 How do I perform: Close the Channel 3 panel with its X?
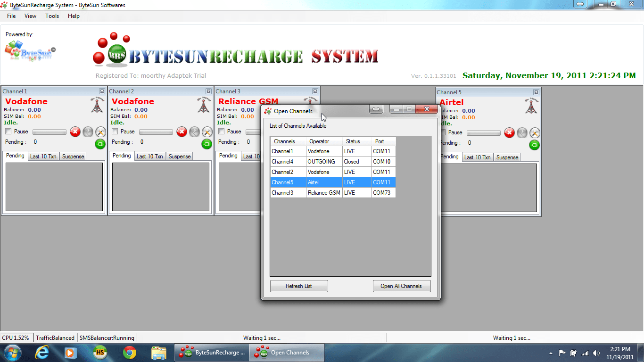coord(315,91)
